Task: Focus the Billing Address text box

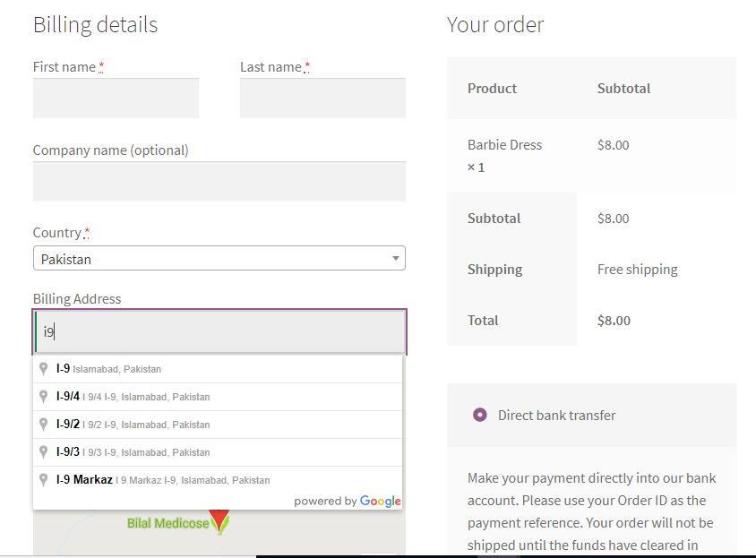Action: (x=219, y=332)
